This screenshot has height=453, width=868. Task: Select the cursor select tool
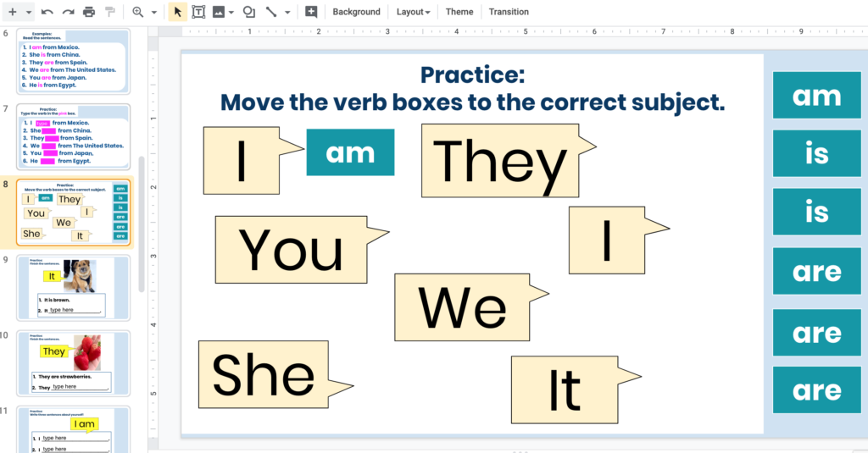(177, 12)
